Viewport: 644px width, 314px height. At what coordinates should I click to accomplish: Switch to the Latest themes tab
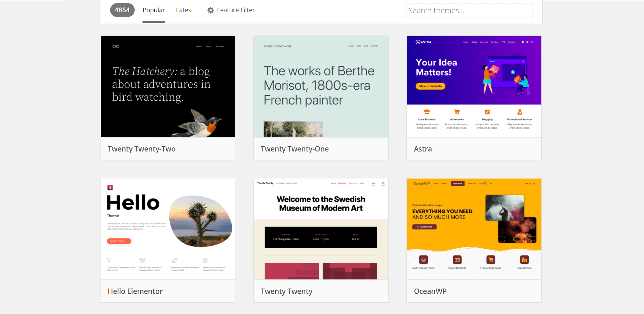pos(185,10)
